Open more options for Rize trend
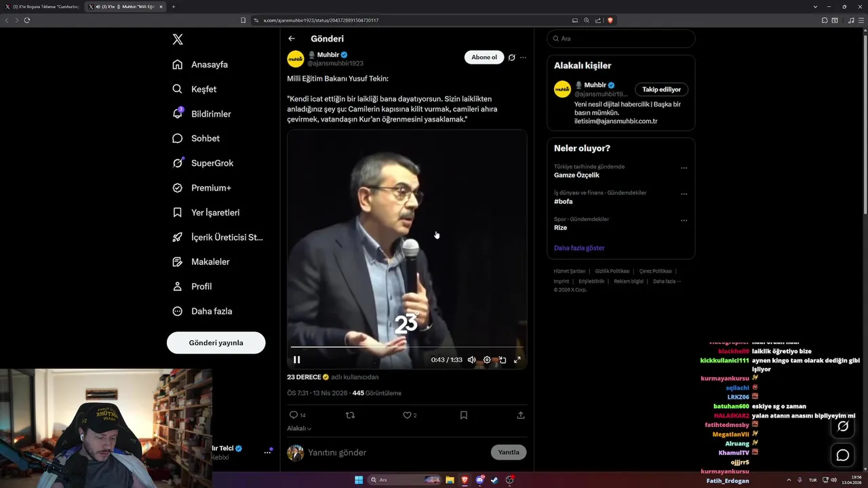Screen dimensions: 868x488 coord(684,220)
